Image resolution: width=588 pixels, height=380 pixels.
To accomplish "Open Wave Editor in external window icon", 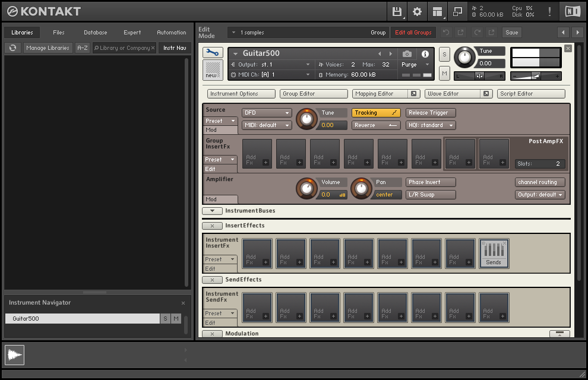I will pos(486,94).
